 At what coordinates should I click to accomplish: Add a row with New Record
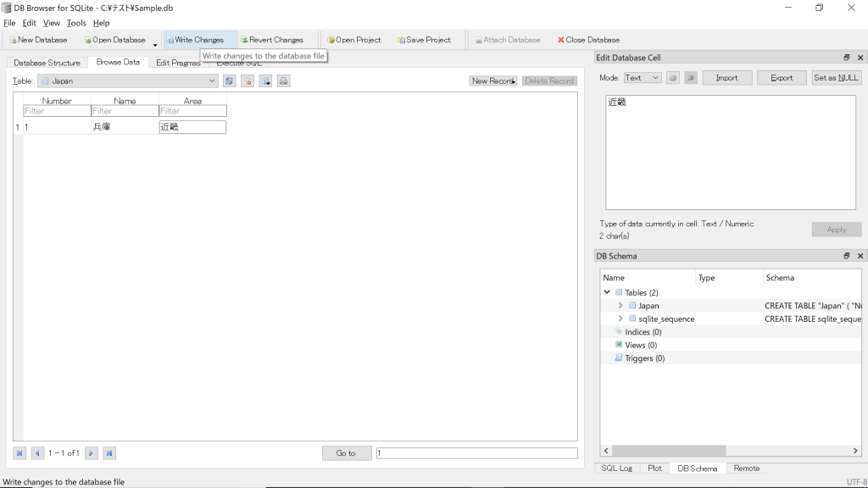pyautogui.click(x=493, y=80)
